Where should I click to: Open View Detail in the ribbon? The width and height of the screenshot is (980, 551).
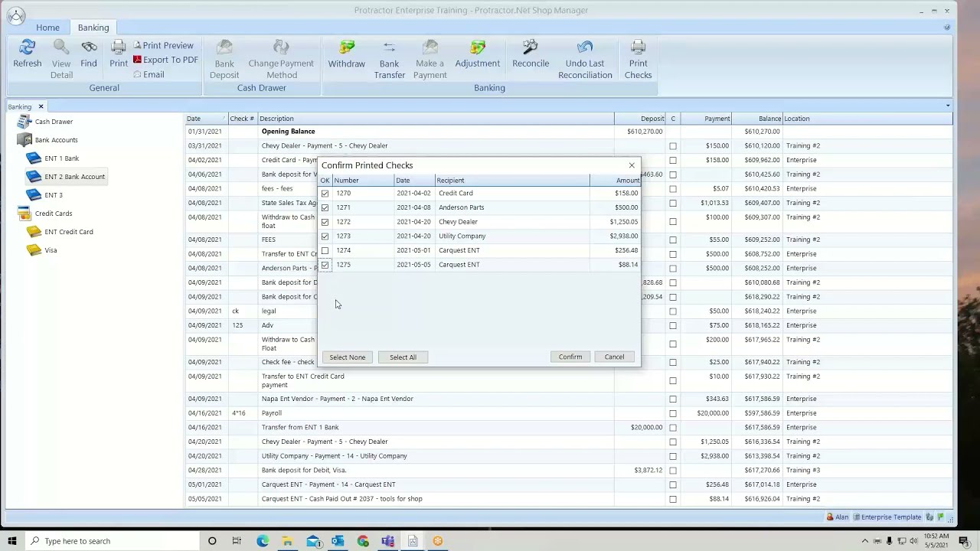(61, 60)
